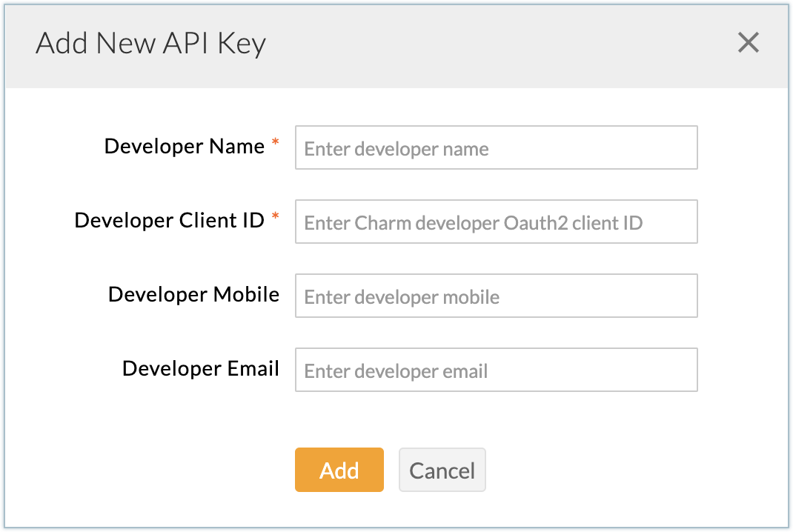Image resolution: width=793 pixels, height=532 pixels.
Task: Click the asterisk beside Developer Name
Action: coord(276,144)
